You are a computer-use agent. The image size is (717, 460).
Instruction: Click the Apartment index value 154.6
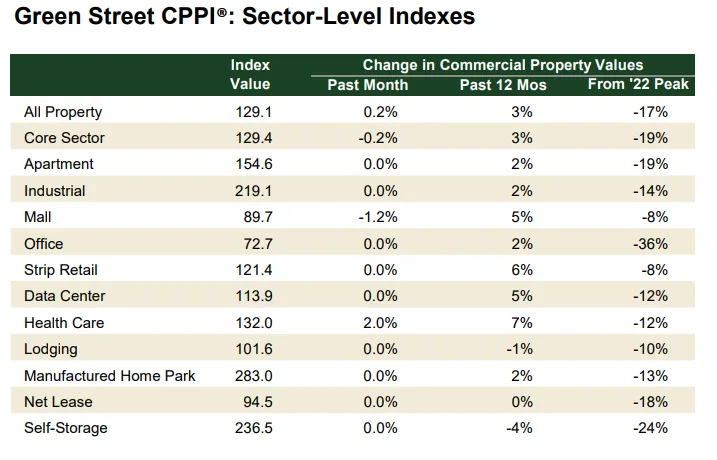(x=251, y=165)
